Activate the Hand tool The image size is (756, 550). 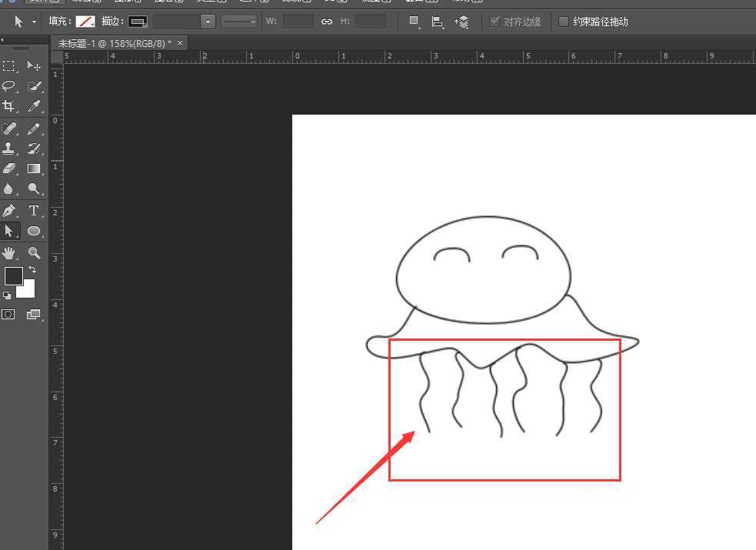coord(9,252)
